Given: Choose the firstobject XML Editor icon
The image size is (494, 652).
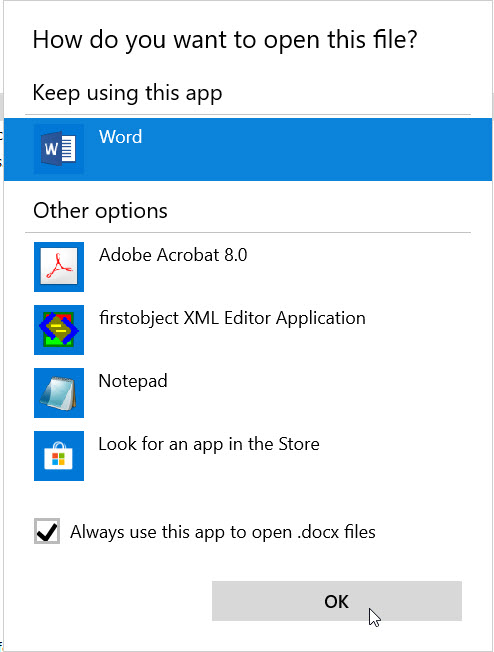Looking at the screenshot, I should coord(59,330).
